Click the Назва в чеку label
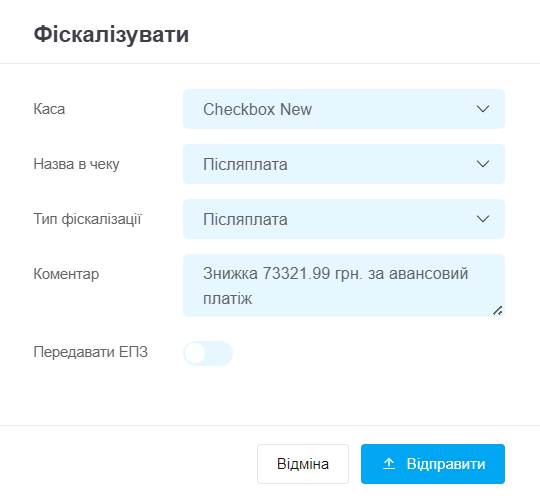540x500 pixels. coord(76,164)
